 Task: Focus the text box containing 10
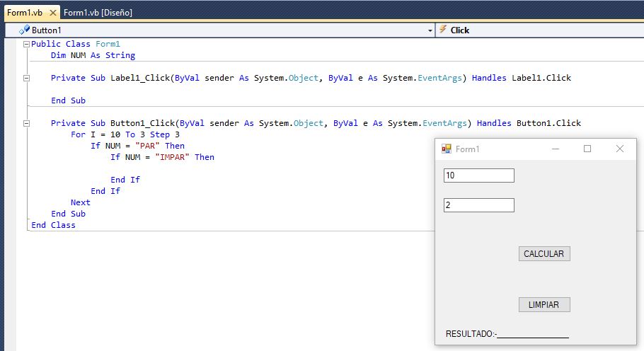pyautogui.click(x=478, y=175)
